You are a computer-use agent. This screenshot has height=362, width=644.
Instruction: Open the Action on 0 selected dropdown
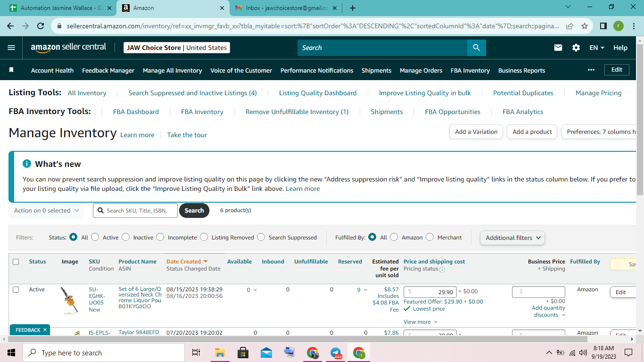(x=46, y=210)
